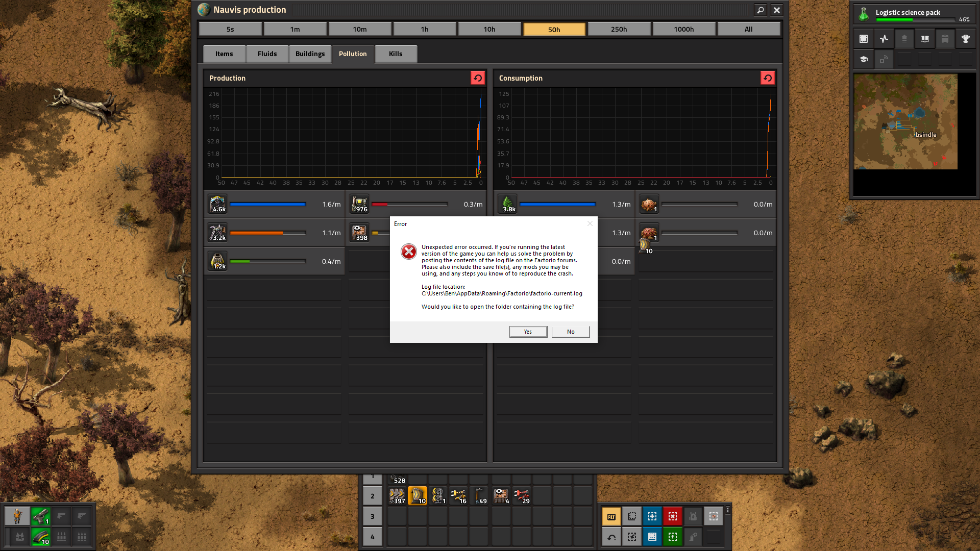This screenshot has width=980, height=551.
Task: Click the empty armor slot
Action: (x=20, y=537)
